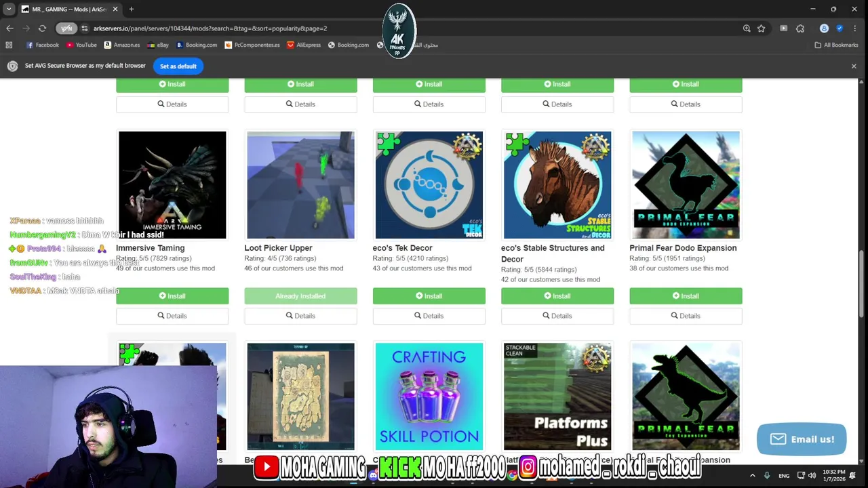
Task: Open the Facebook bookmark
Action: tap(42, 45)
